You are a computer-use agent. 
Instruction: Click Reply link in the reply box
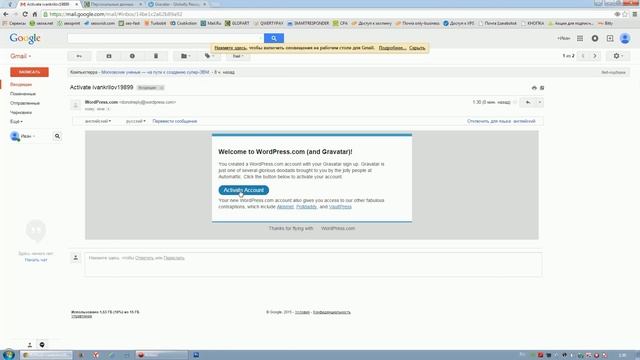tap(144, 258)
